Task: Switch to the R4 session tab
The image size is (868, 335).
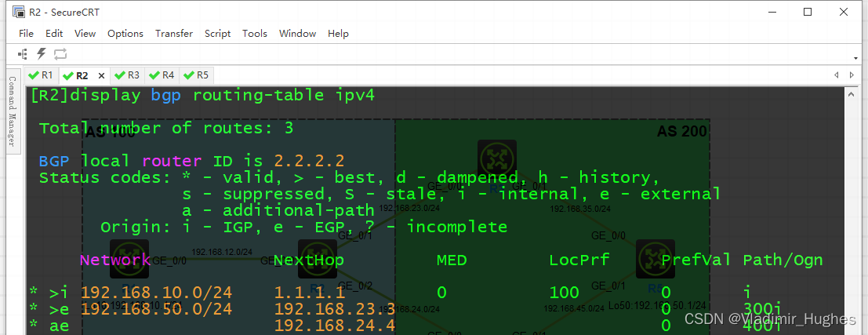Action: pyautogui.click(x=162, y=75)
